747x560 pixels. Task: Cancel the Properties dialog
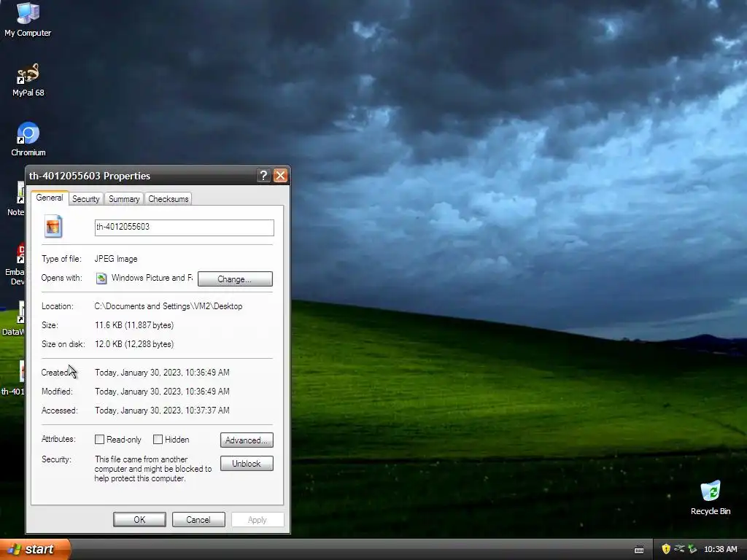198,519
